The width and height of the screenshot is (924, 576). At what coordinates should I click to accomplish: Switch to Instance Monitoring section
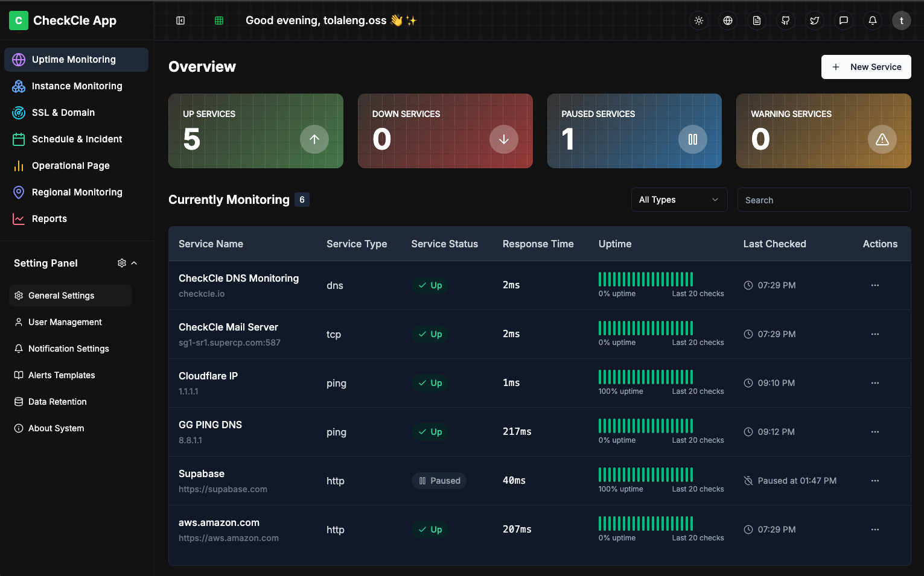[76, 86]
